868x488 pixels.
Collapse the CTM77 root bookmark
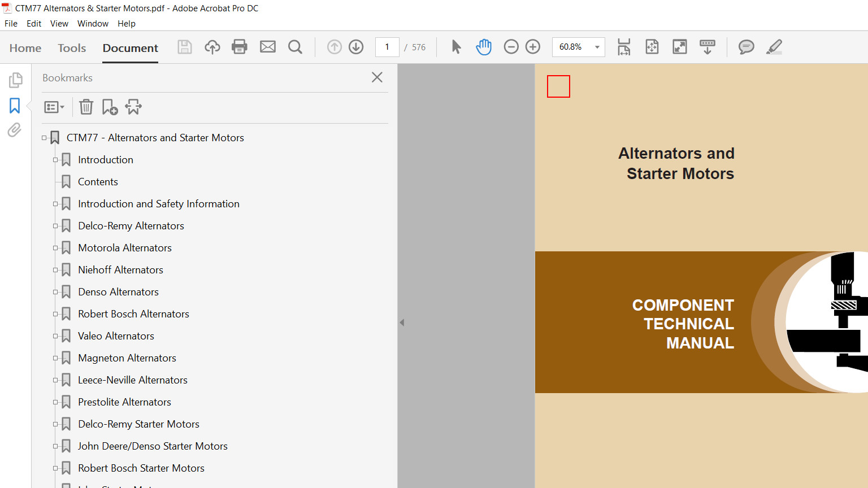(x=44, y=138)
